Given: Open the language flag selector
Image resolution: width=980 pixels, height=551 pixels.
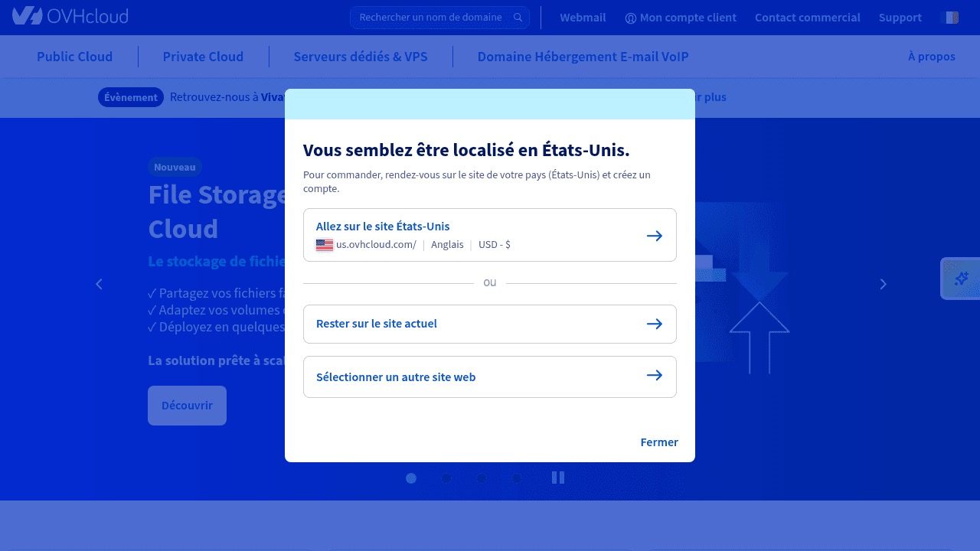Looking at the screenshot, I should (x=949, y=18).
